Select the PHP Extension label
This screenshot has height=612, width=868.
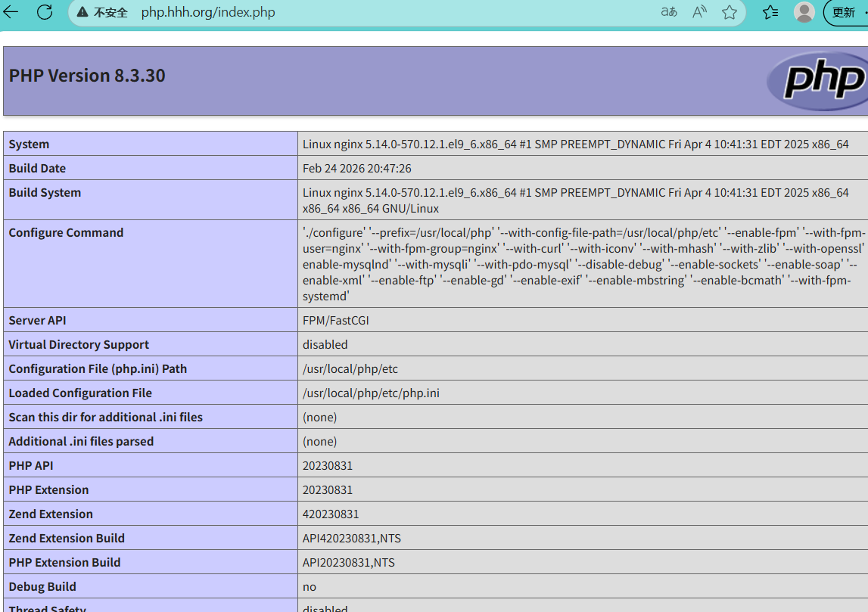point(48,490)
